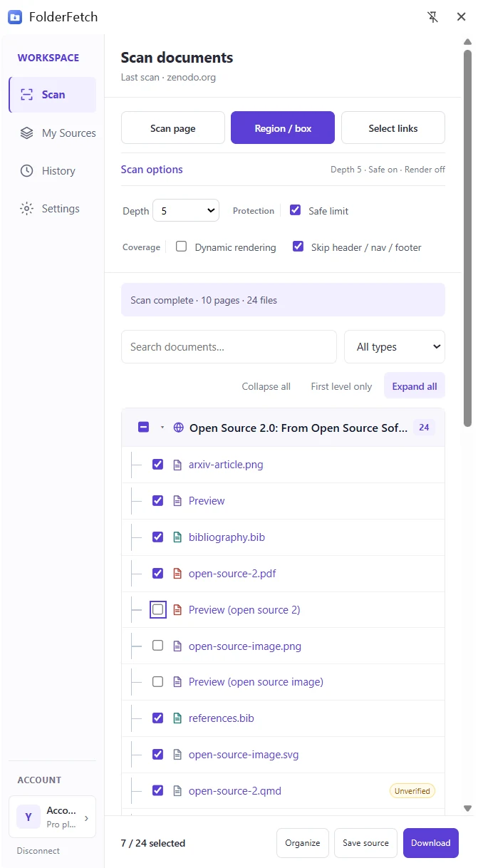Open the Scan section in sidebar
Screen dimensions: 478x868
pyautogui.click(x=52, y=95)
